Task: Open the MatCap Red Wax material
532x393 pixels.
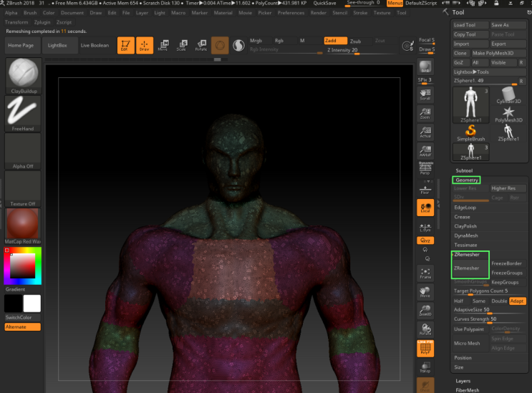Action: pyautogui.click(x=23, y=226)
